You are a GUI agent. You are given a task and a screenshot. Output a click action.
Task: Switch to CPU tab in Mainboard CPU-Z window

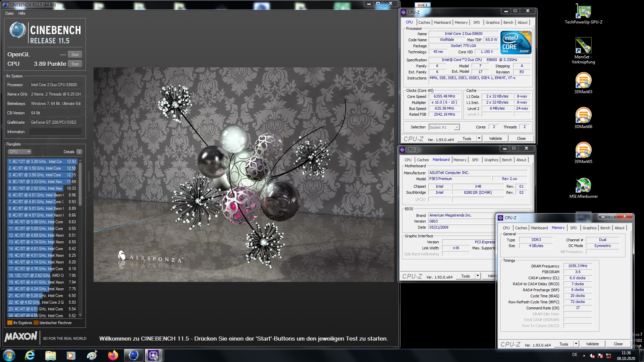click(408, 160)
